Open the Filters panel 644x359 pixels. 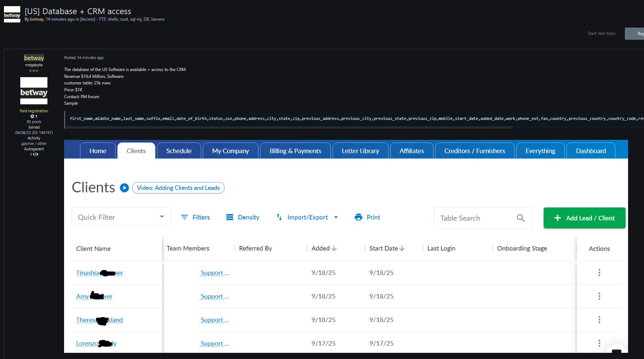[195, 217]
